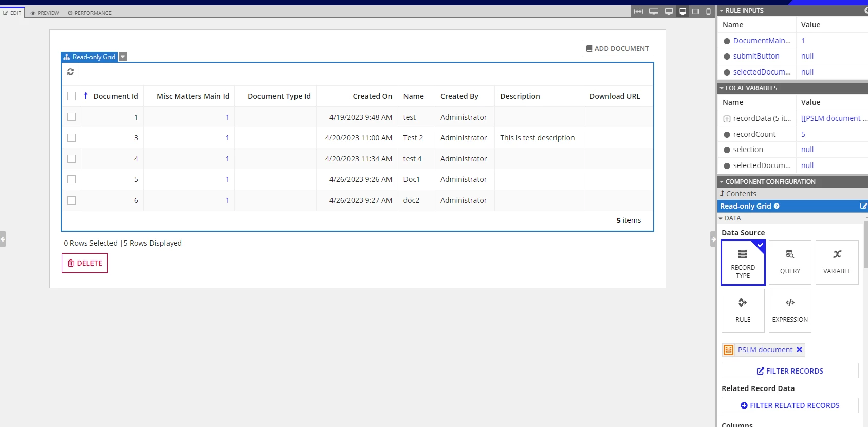Click Filter Related Records button
Viewport: 868px width, 427px height.
790,405
